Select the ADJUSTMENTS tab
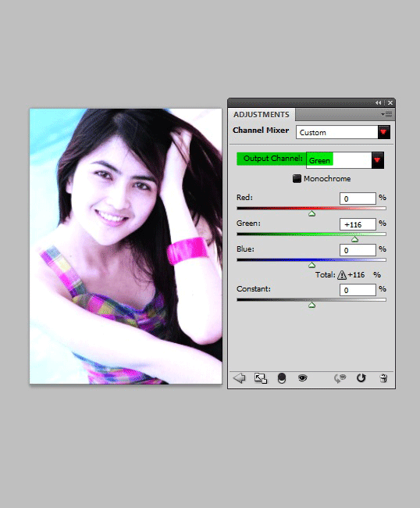This screenshot has width=420, height=508. [261, 115]
